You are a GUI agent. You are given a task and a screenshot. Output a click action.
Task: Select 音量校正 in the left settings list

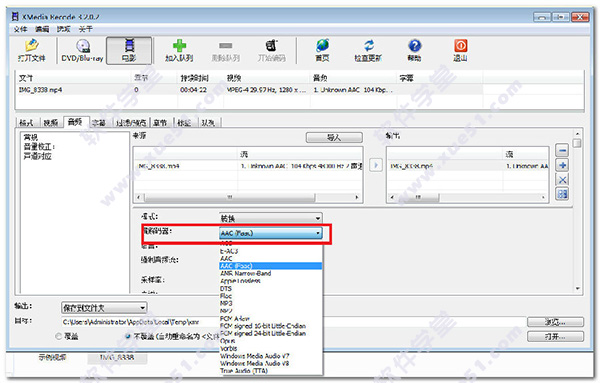click(x=39, y=147)
